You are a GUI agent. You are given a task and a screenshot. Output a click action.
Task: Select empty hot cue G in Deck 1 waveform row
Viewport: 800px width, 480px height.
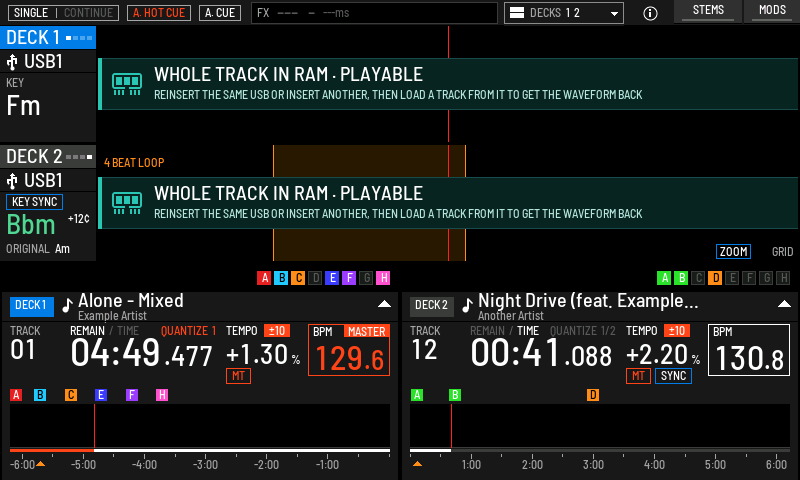[x=366, y=278]
